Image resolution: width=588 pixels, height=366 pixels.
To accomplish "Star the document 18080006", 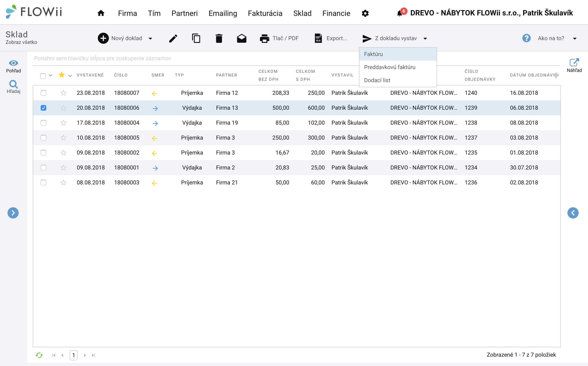I will click(64, 108).
